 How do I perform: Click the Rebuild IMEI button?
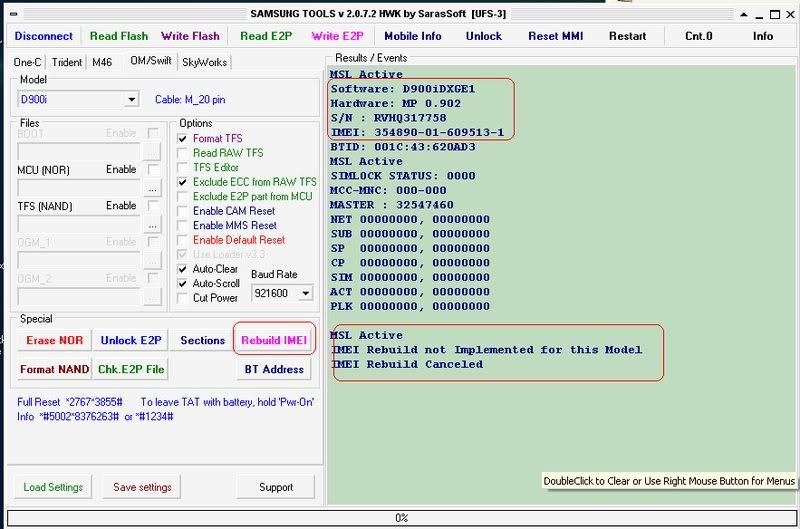(x=274, y=340)
